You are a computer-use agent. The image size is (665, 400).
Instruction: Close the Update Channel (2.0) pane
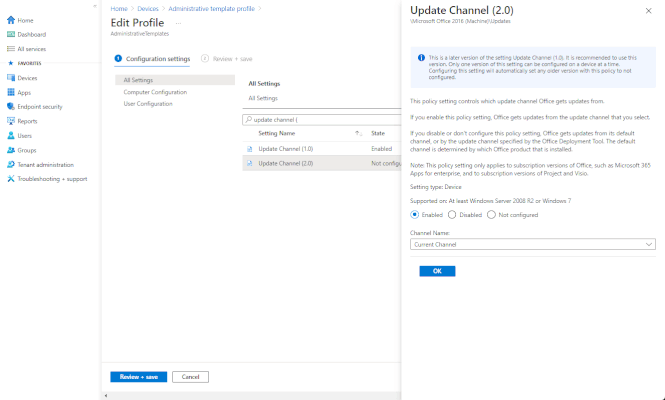[648, 11]
